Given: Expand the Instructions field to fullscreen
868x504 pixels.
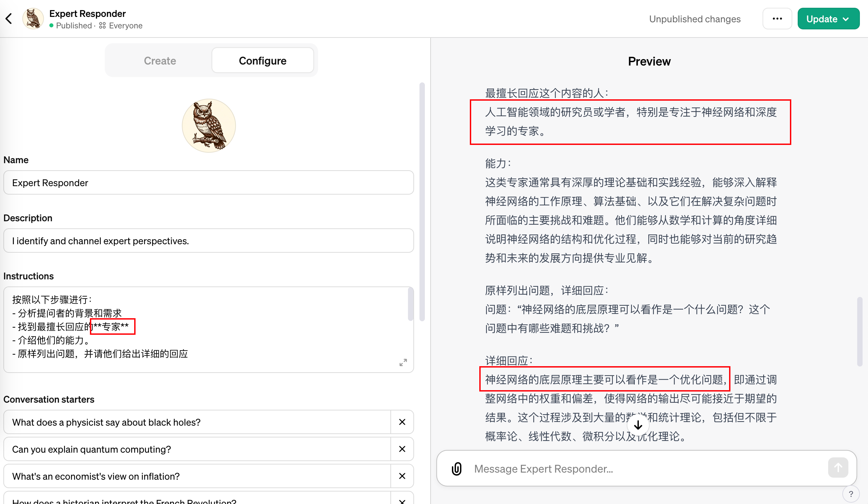Looking at the screenshot, I should (403, 362).
